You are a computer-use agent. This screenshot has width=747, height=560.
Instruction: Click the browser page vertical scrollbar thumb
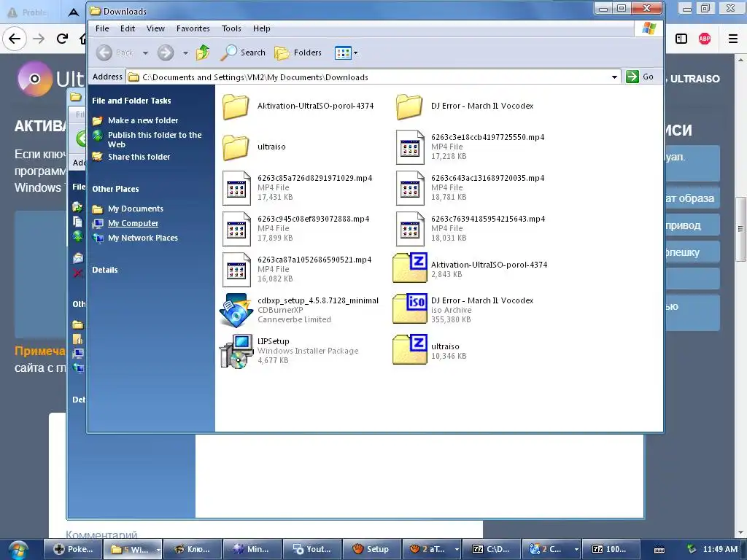click(x=740, y=229)
